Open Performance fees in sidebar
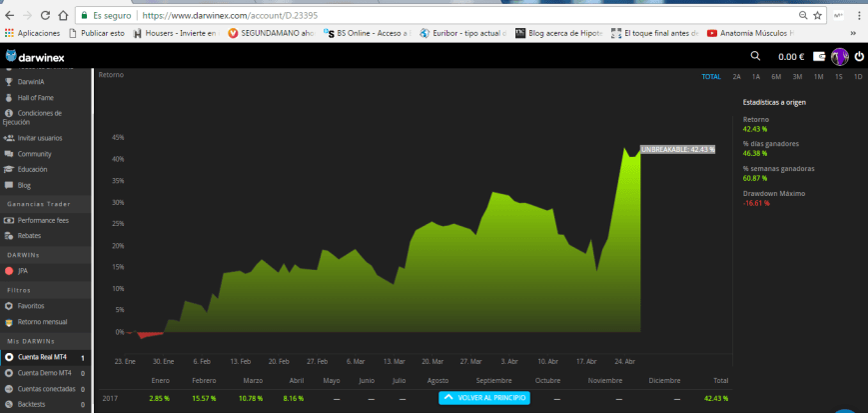The image size is (868, 413). [44, 220]
